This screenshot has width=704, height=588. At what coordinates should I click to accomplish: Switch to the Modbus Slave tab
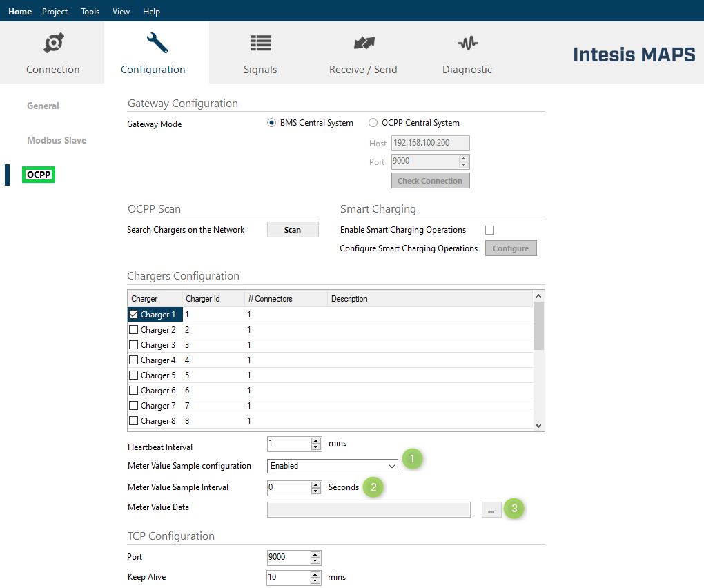[57, 140]
